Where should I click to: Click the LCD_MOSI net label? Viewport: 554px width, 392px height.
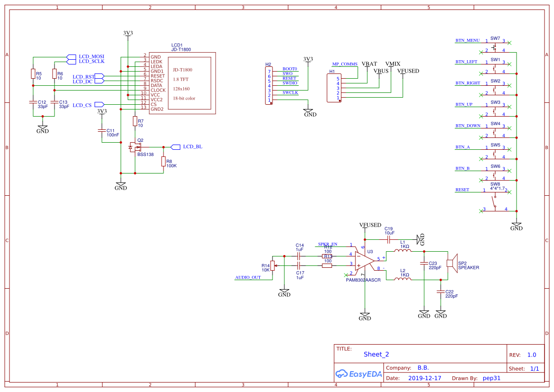click(x=91, y=56)
